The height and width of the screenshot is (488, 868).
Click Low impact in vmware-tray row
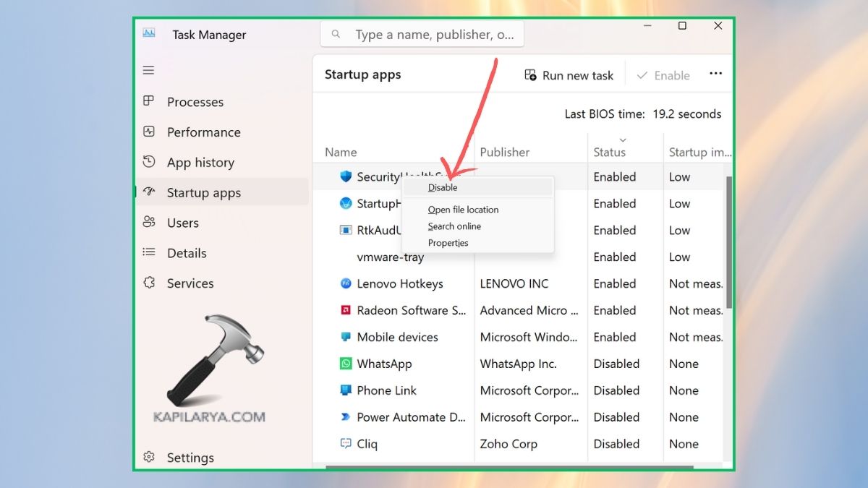(679, 257)
